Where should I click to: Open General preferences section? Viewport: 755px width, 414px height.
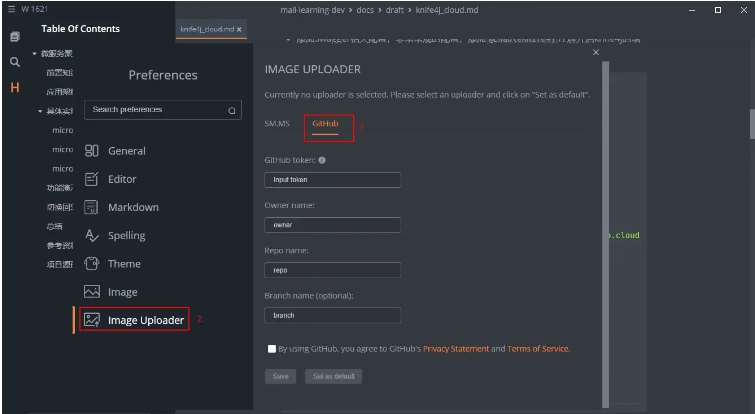coord(127,151)
